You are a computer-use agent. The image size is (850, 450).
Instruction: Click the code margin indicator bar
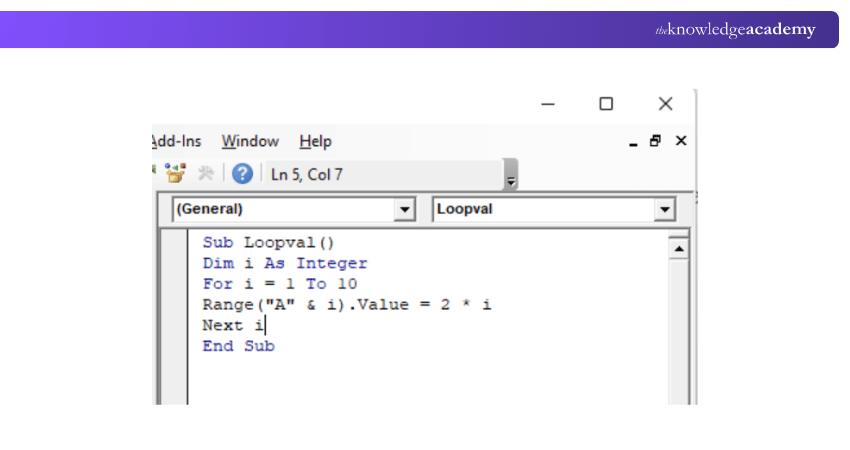click(x=175, y=317)
